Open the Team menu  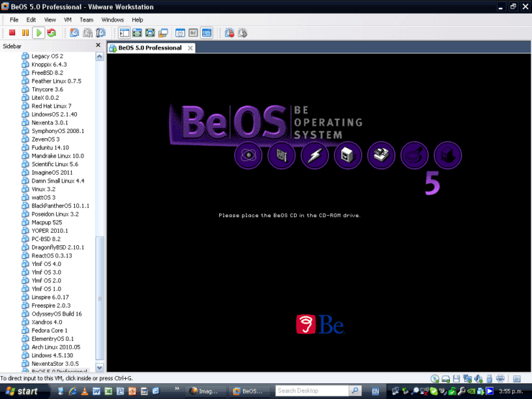point(86,19)
